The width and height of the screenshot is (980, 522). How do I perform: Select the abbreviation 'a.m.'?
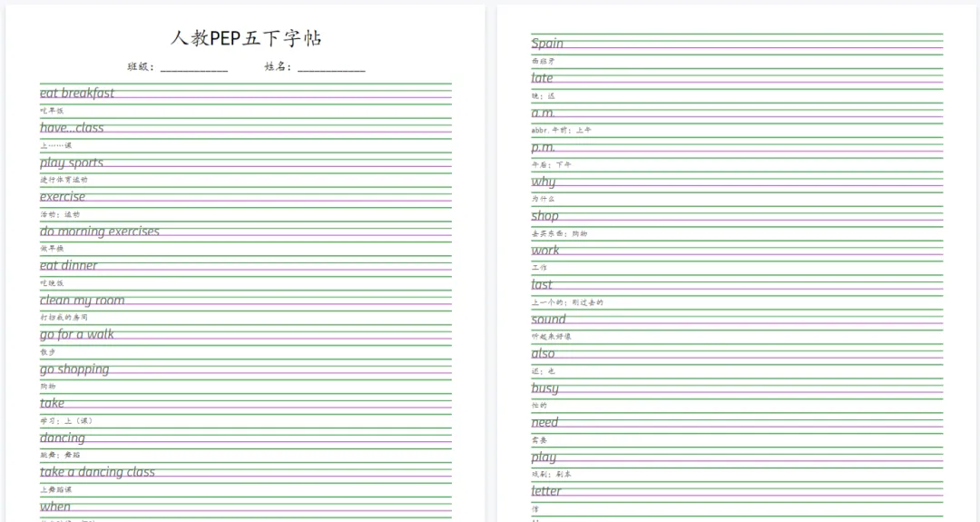click(543, 113)
